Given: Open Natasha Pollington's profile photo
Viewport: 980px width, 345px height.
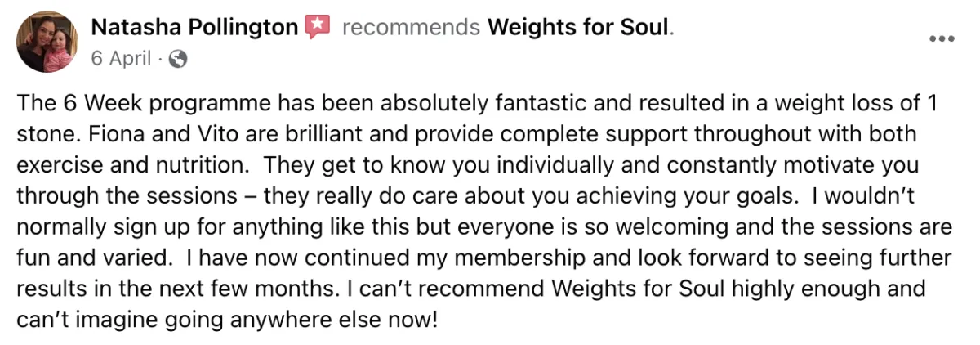Looking at the screenshot, I should [x=47, y=42].
